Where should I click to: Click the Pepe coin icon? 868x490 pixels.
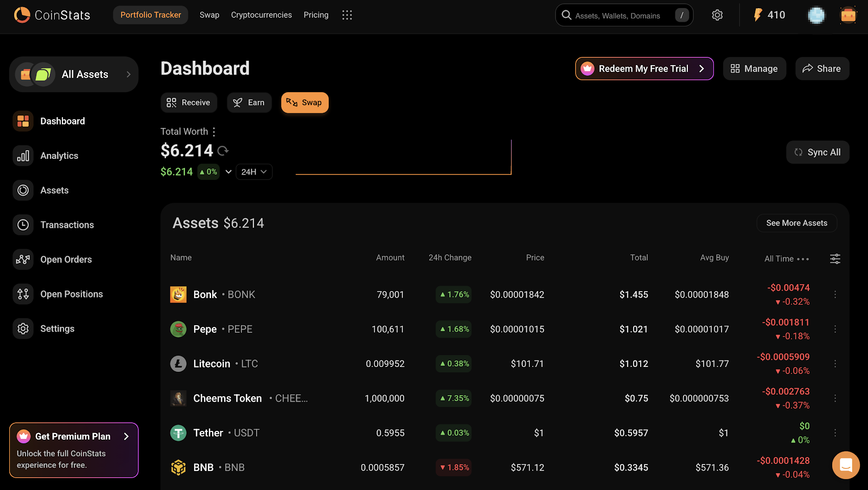(x=178, y=329)
